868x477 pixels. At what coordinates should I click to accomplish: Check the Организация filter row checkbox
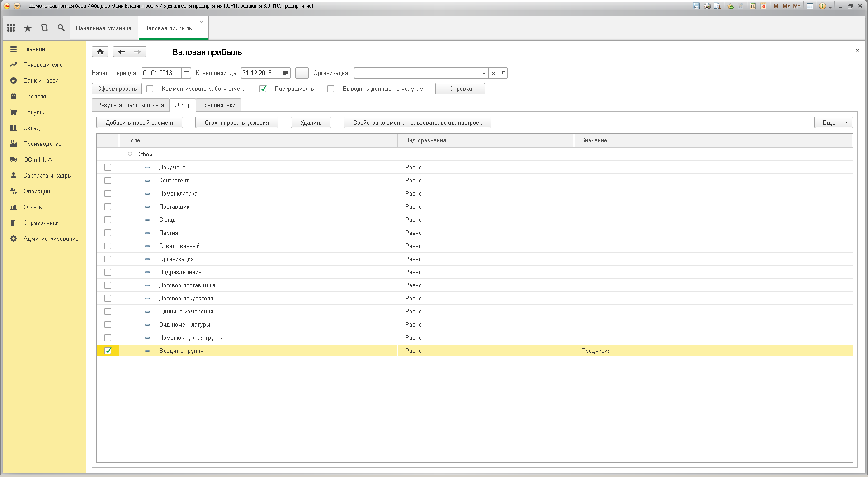[x=108, y=259]
